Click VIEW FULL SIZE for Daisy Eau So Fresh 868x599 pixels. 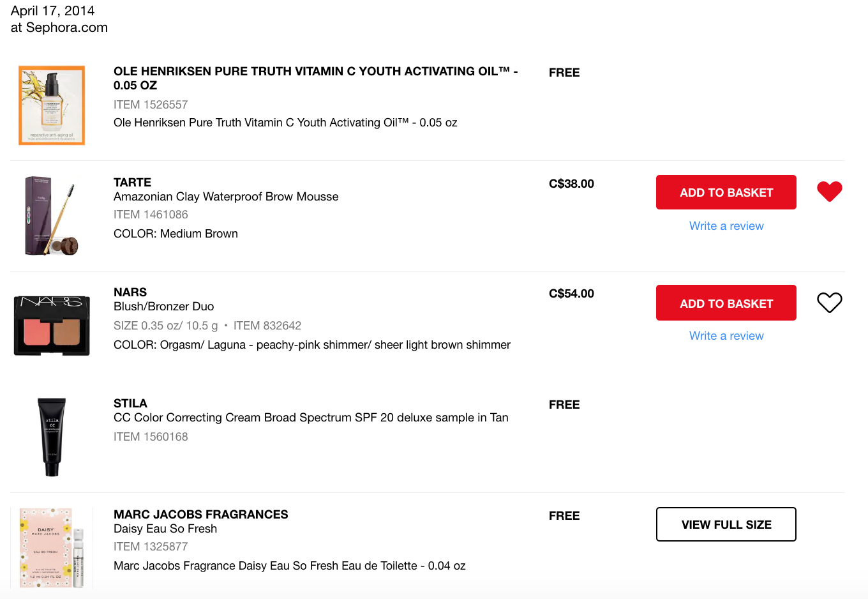tap(726, 524)
